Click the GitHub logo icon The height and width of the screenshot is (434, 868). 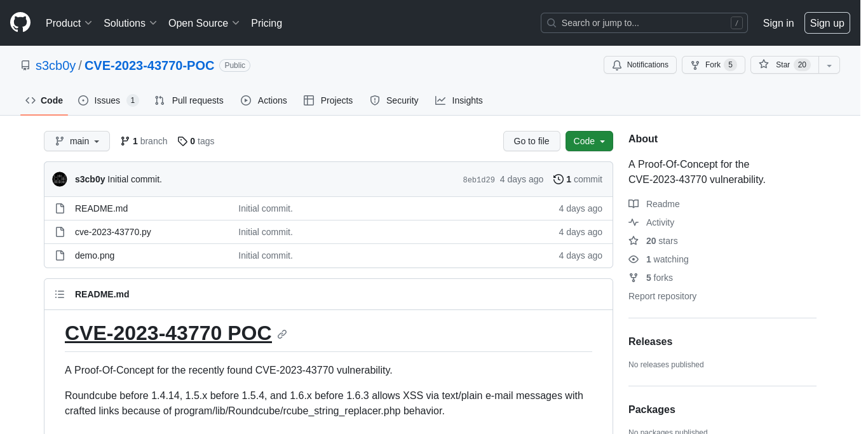pyautogui.click(x=20, y=23)
